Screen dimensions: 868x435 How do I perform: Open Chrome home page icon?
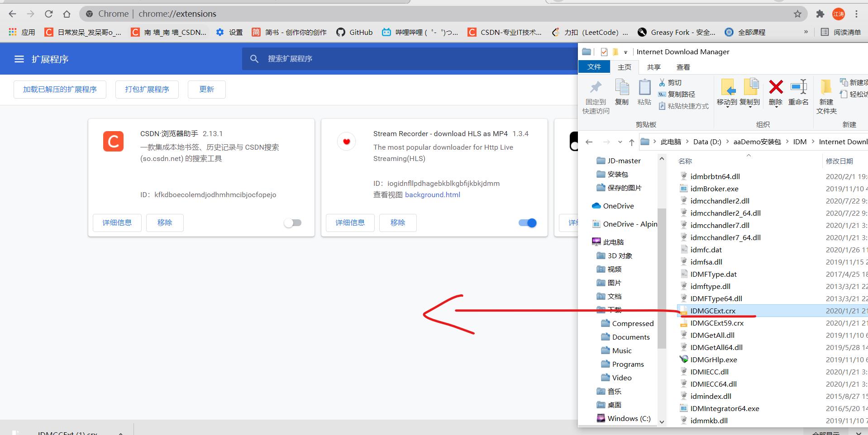[67, 14]
